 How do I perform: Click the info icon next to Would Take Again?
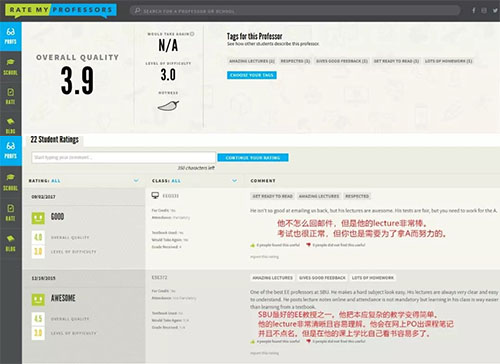point(192,34)
